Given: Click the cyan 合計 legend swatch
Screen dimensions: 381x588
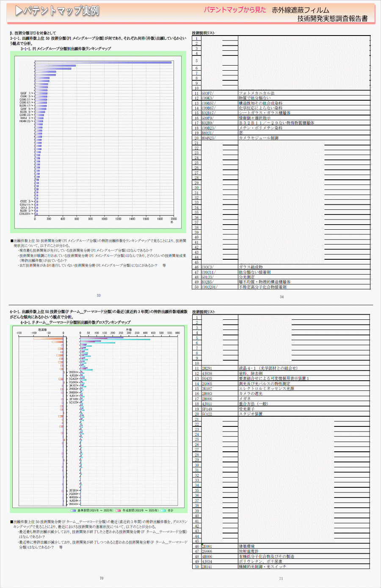Looking at the screenshot, I should pos(163,510).
